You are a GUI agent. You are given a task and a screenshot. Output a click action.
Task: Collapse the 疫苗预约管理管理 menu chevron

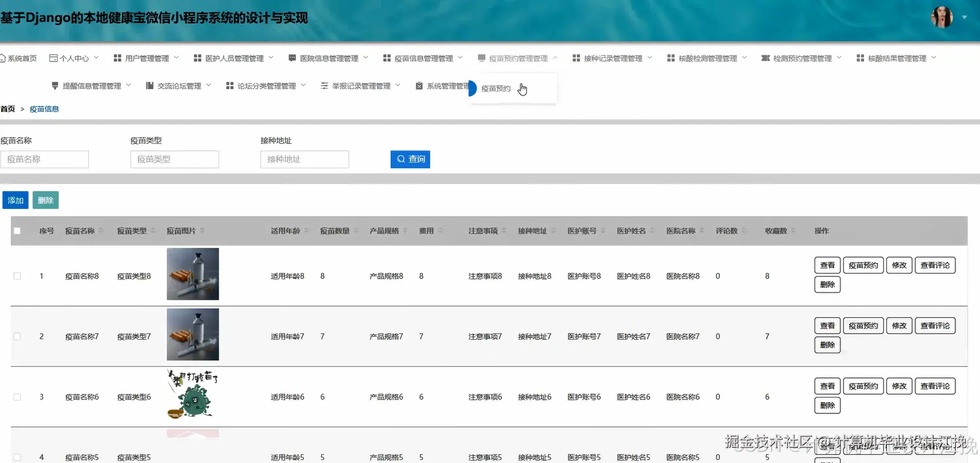[555, 58]
